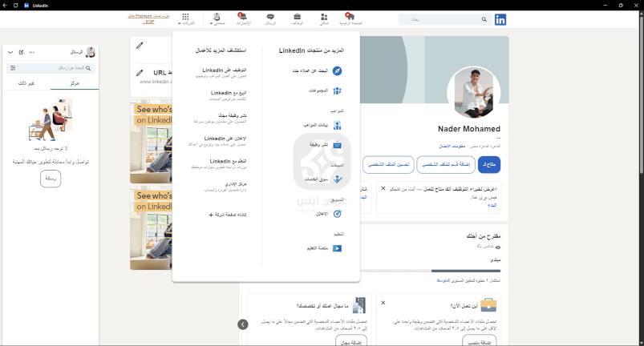644x346 pixels.
Task: Select Hire on LinkedIn (التوظيف على LinkedIn)
Action: [221, 73]
